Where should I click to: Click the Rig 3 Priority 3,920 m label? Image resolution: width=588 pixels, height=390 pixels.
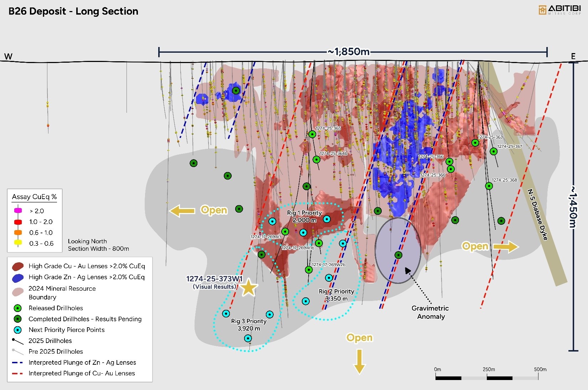coord(249,325)
